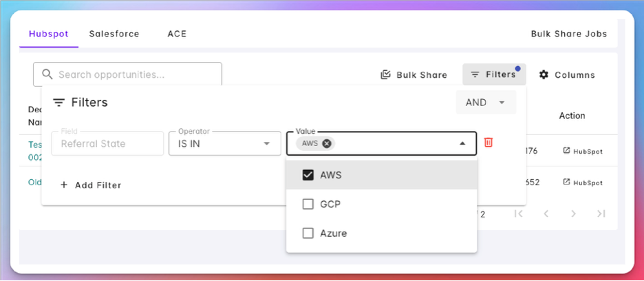
Task: Go to the last page
Action: click(x=601, y=214)
